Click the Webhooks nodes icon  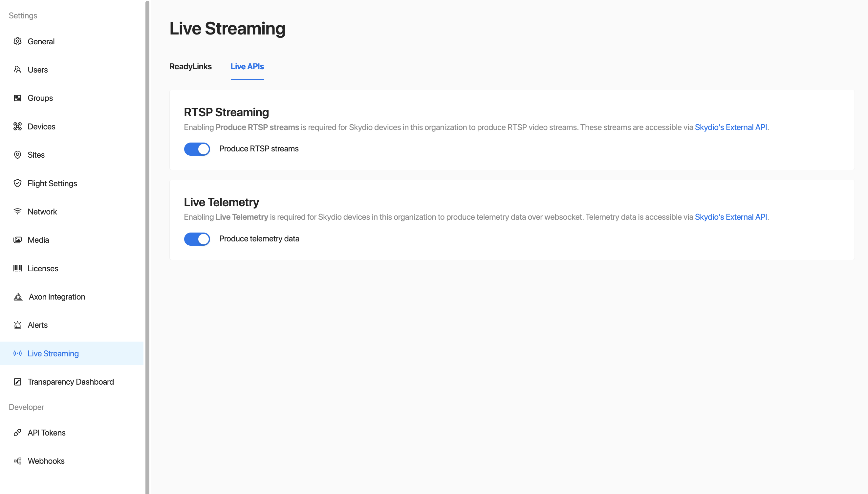(18, 461)
